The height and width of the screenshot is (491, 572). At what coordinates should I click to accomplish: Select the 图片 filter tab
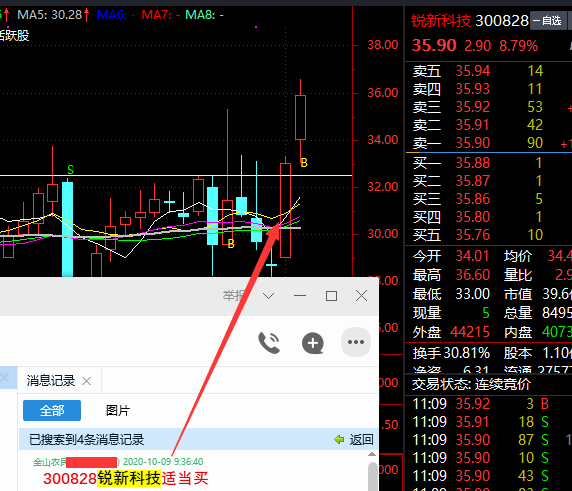point(118,410)
